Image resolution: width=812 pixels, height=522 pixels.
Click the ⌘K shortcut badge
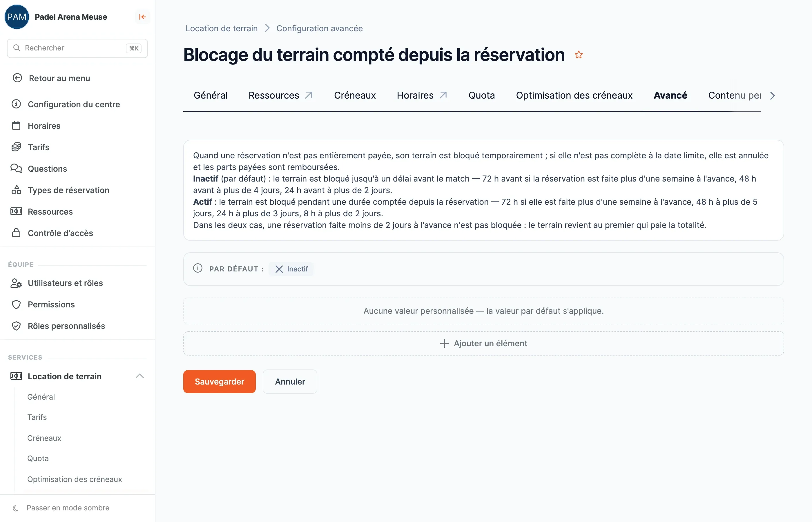(x=133, y=48)
